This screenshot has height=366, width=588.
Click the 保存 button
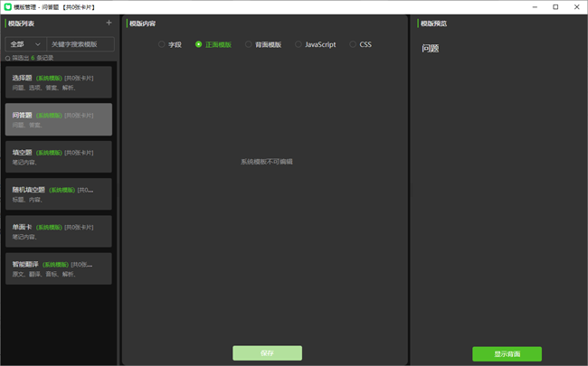[267, 353]
